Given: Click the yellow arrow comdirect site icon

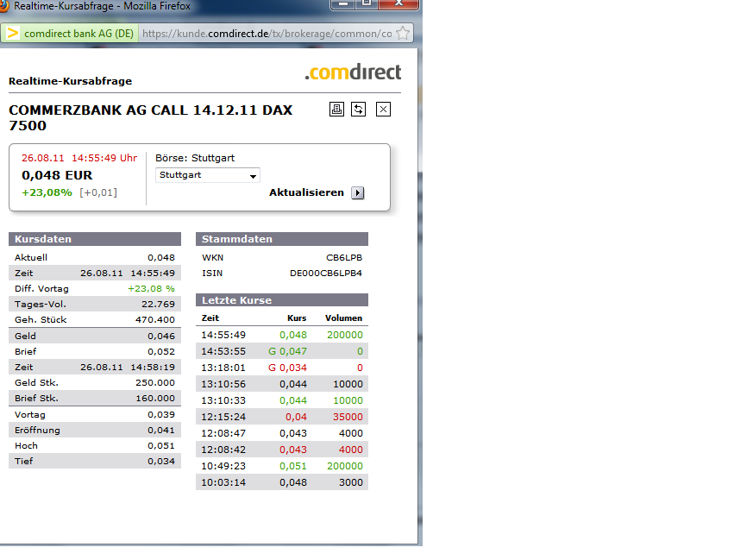Looking at the screenshot, I should tap(13, 34).
